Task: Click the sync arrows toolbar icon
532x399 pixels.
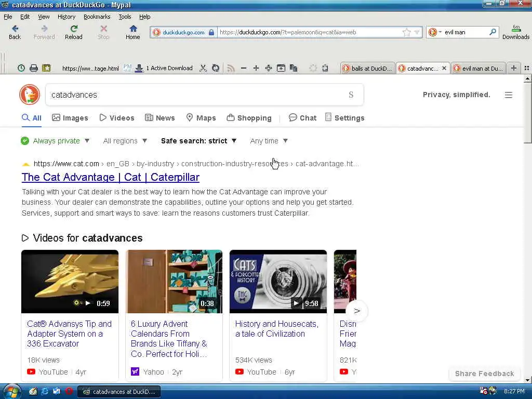Action: point(216,68)
